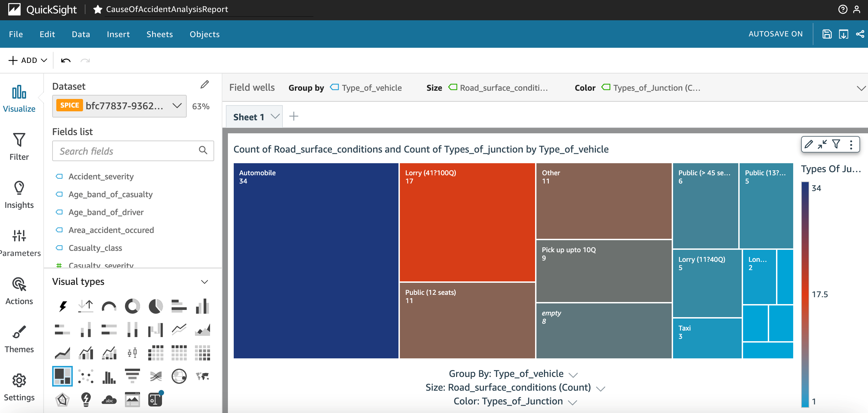Expand the Field wells panel chevron
The image size is (868, 413).
(x=860, y=88)
